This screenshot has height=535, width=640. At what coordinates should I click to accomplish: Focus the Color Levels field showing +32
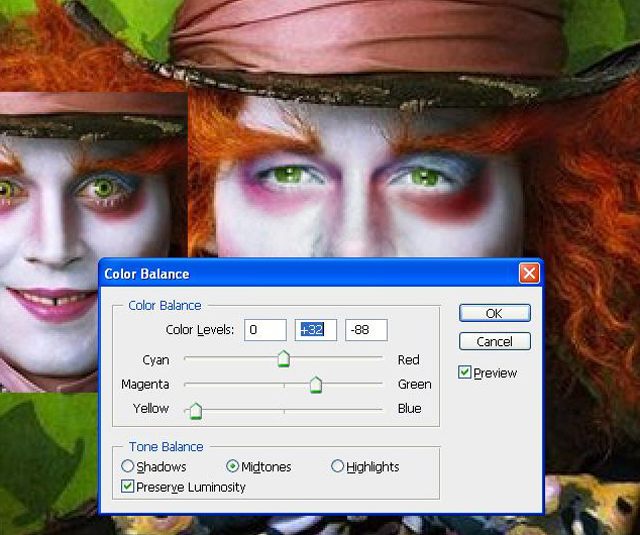pyautogui.click(x=316, y=330)
